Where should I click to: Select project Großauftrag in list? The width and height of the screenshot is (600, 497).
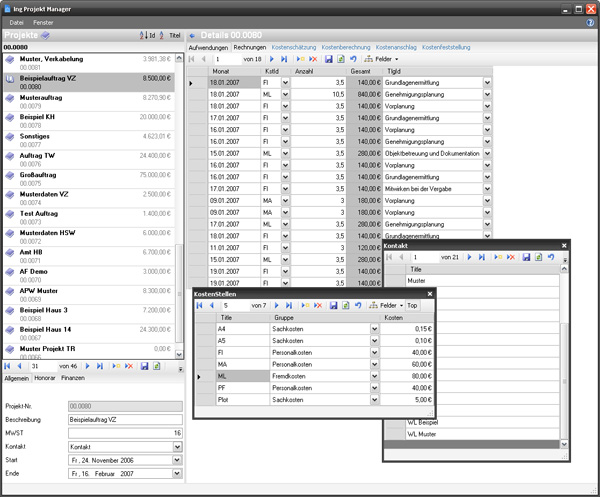(89, 179)
